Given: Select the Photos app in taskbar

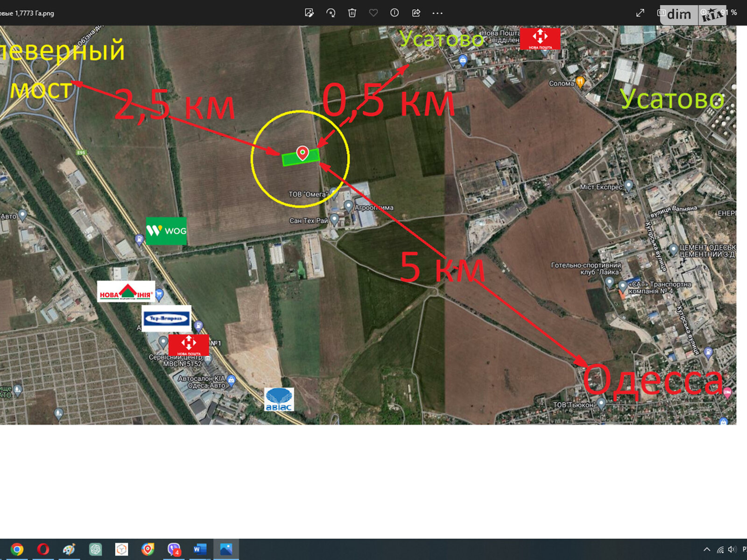Looking at the screenshot, I should tap(226, 549).
